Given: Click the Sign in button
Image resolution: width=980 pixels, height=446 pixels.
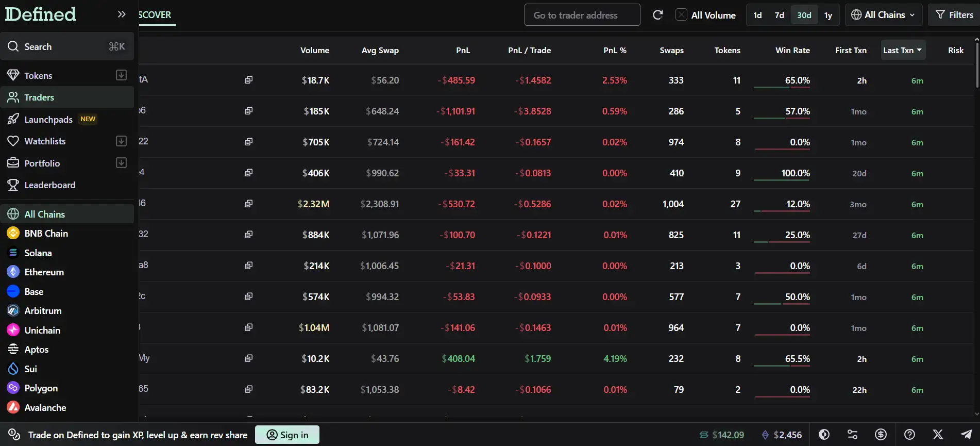Looking at the screenshot, I should 287,435.
